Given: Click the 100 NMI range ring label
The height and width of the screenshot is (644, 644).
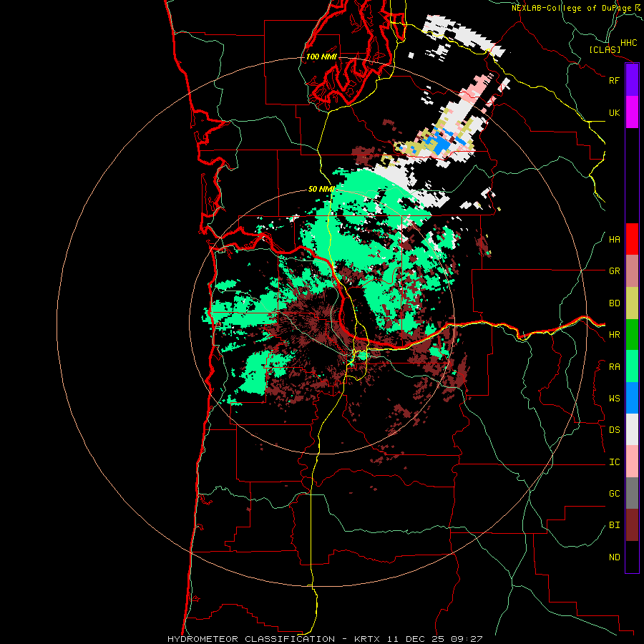Looking at the screenshot, I should point(321,57).
